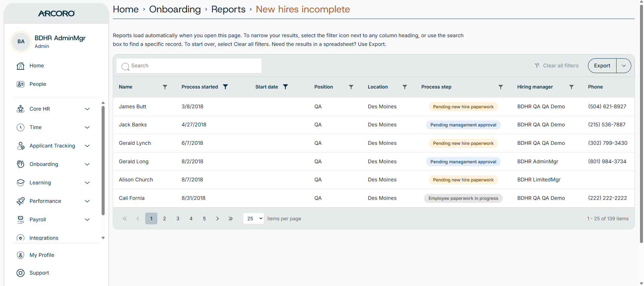Expand the Onboarding menu chevron

click(x=87, y=164)
